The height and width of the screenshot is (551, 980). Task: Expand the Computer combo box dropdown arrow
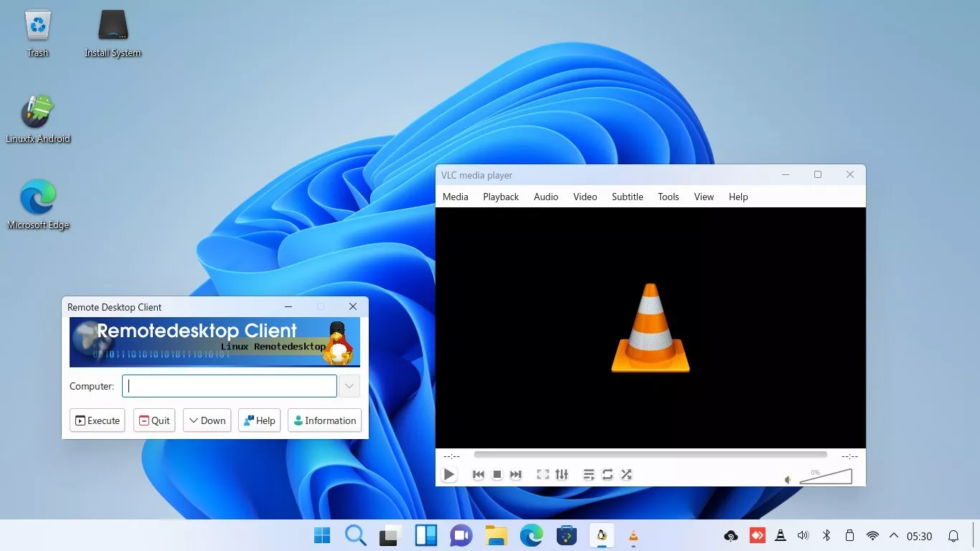349,386
